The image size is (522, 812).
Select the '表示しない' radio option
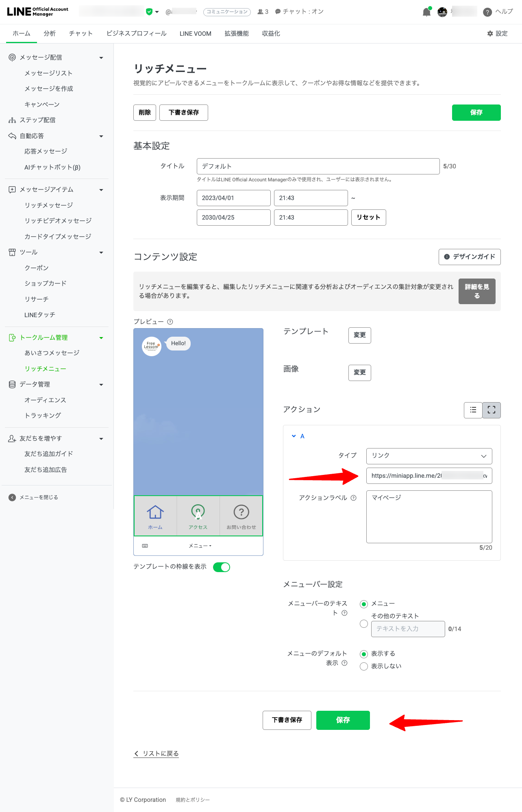[364, 666]
